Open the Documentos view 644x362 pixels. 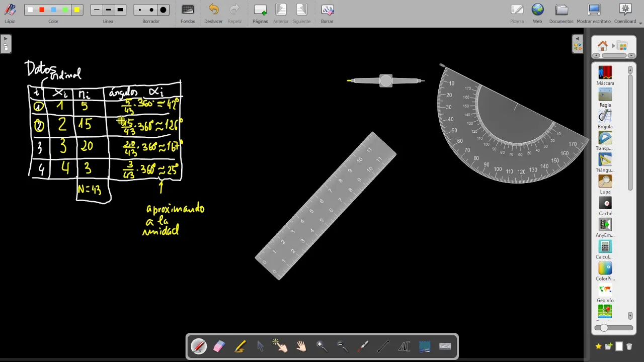(561, 14)
